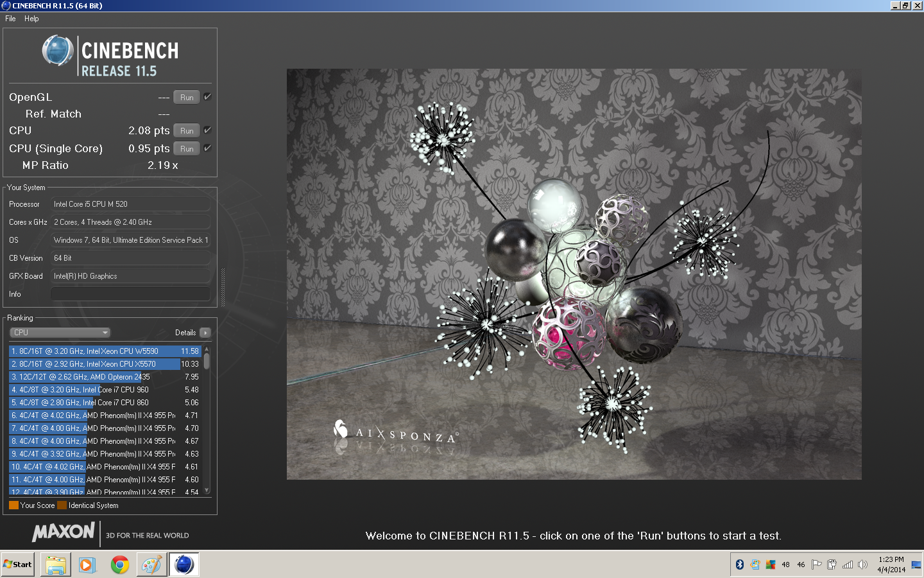924x578 pixels.
Task: Select rank 11 Phenom row scoring 4.60
Action: coord(105,480)
